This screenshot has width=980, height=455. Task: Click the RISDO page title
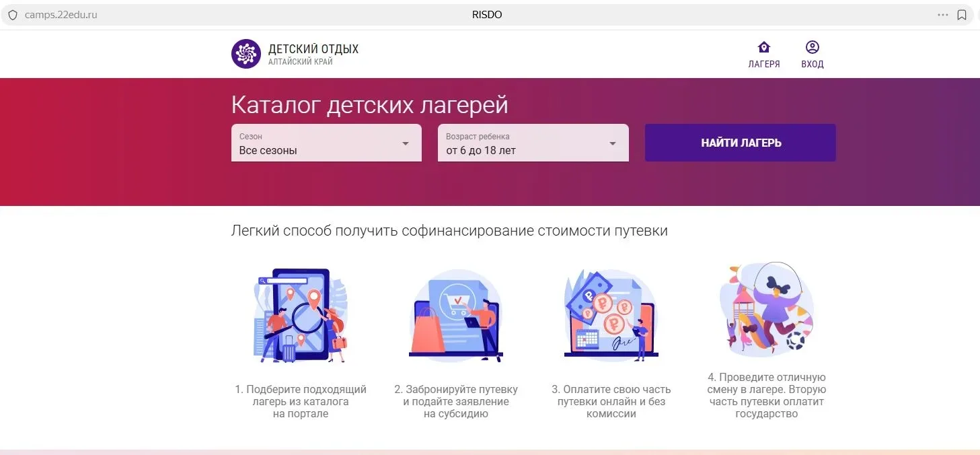pos(487,15)
